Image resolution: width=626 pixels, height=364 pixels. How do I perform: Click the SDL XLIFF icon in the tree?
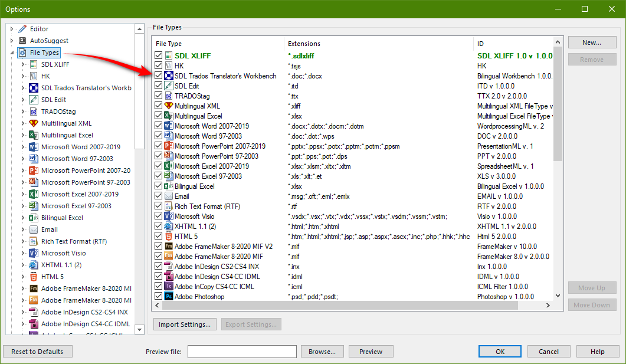34,64
